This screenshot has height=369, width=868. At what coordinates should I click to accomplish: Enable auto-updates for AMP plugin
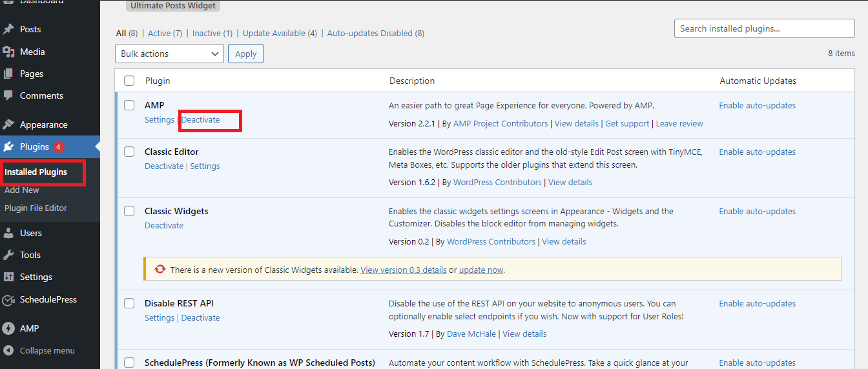coord(757,106)
